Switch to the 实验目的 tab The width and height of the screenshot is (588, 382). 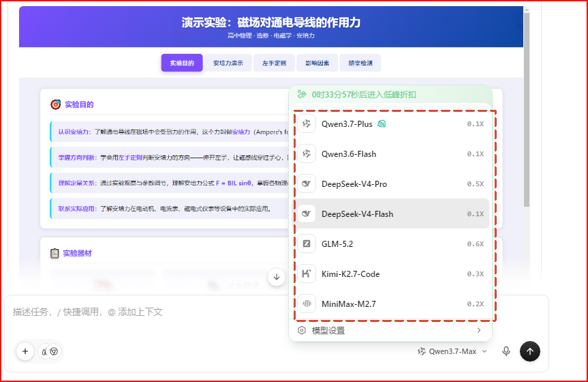click(182, 63)
